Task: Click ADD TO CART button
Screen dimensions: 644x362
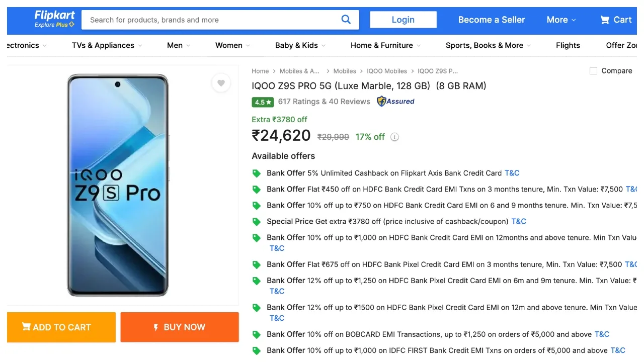Action: [x=61, y=327]
